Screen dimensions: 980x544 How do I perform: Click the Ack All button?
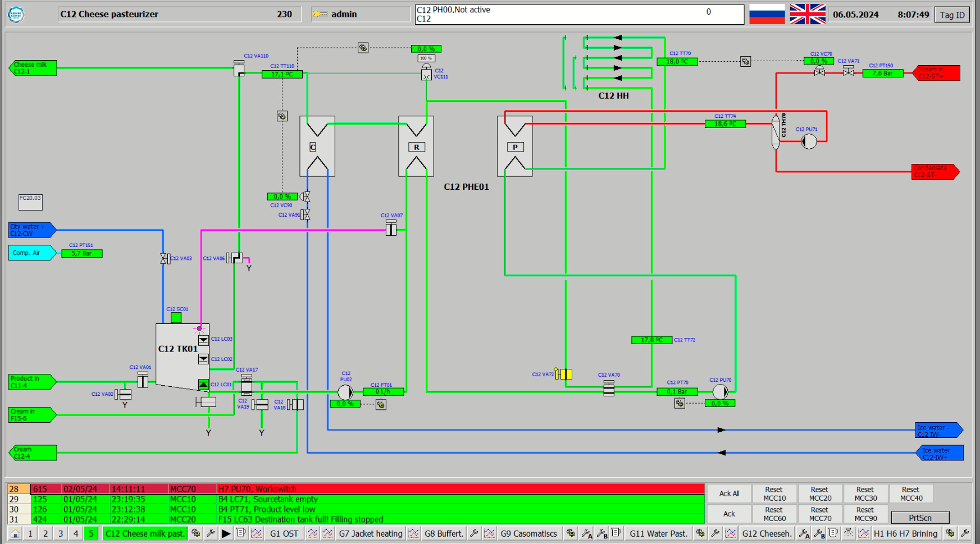pyautogui.click(x=729, y=493)
